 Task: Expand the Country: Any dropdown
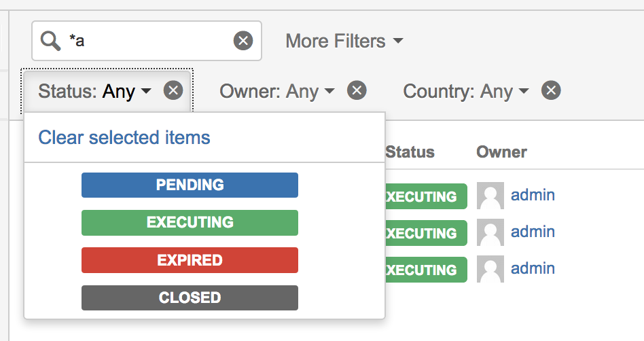pyautogui.click(x=466, y=91)
